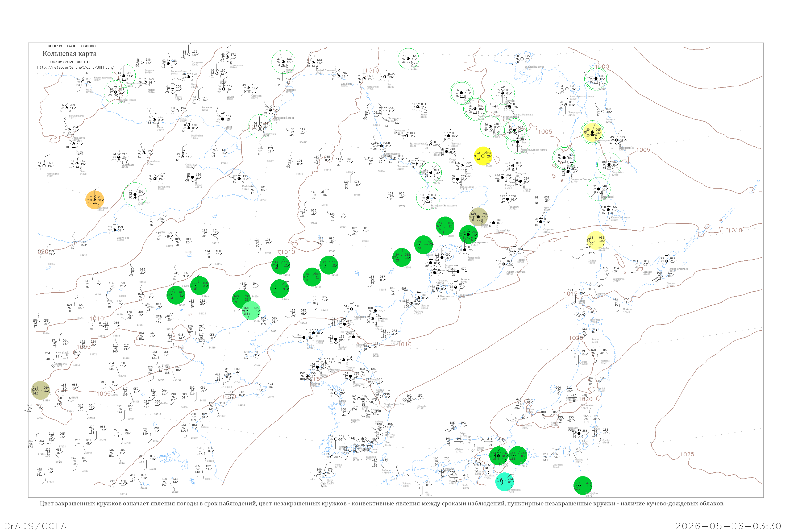Screen dimensions: 798x532
Task: Select the Тунгокочен 30664 station label
Action: click(x=236, y=66)
